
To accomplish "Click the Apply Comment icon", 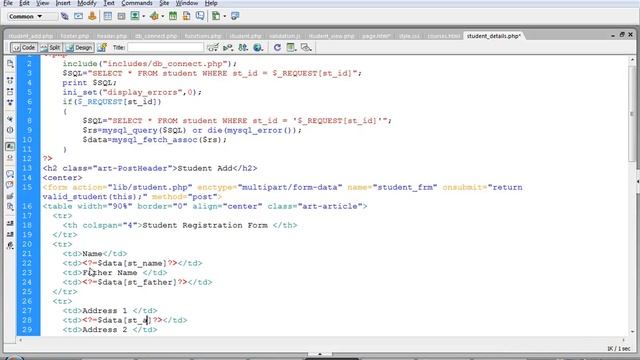I will pos(10,174).
